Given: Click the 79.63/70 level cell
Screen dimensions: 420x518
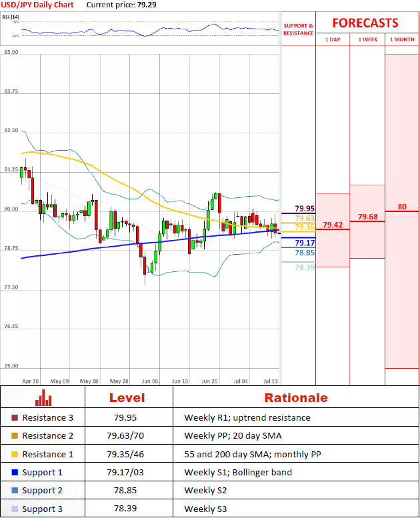Looking at the screenshot, I should (125, 436).
